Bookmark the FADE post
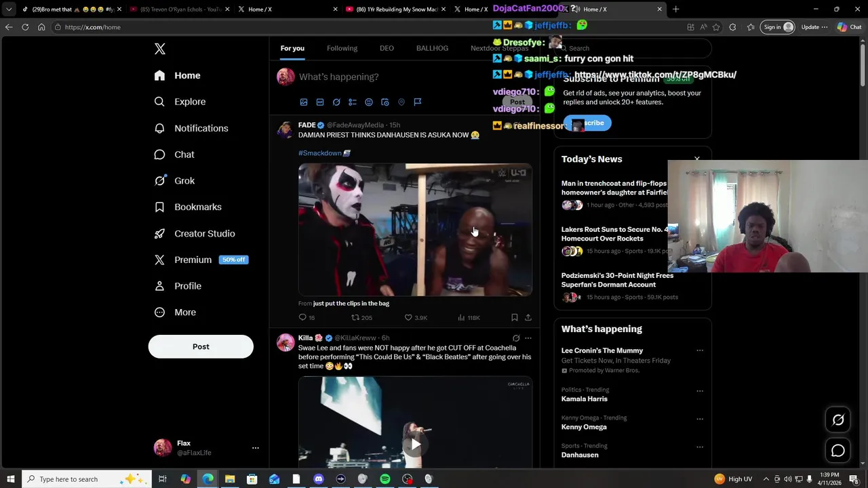Viewport: 868px width, 488px height. point(515,317)
